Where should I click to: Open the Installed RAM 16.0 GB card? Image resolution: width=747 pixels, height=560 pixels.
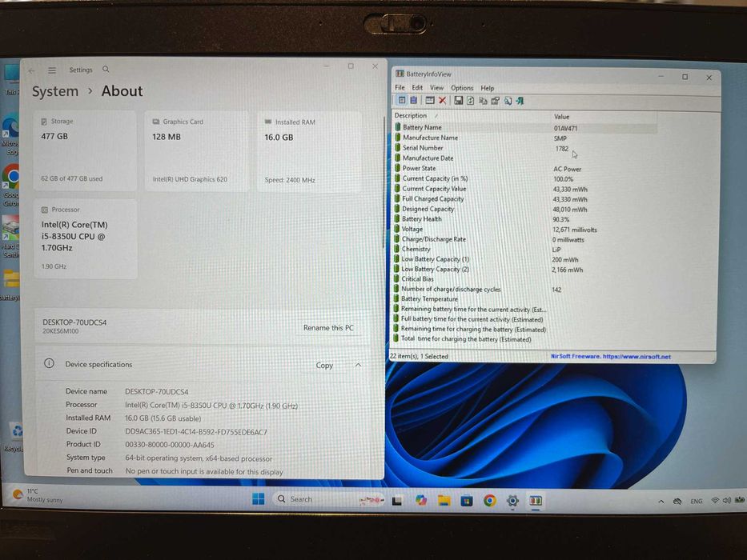coord(309,152)
